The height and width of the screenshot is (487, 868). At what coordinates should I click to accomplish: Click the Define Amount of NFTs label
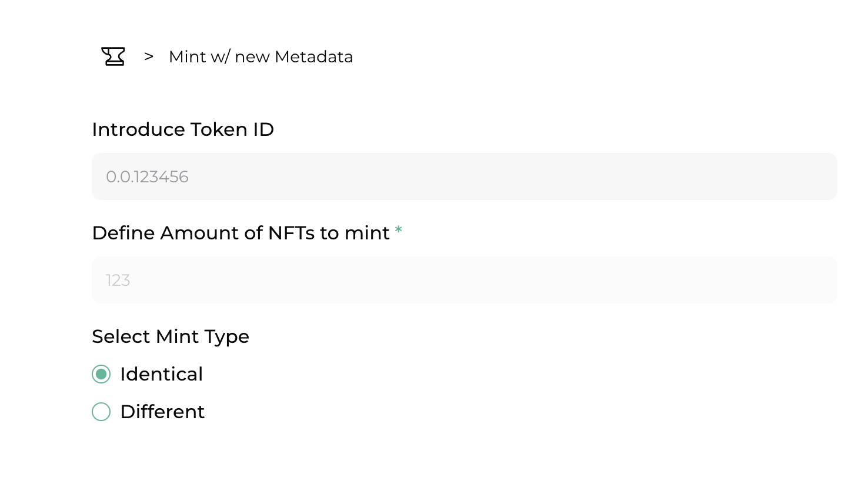[241, 233]
